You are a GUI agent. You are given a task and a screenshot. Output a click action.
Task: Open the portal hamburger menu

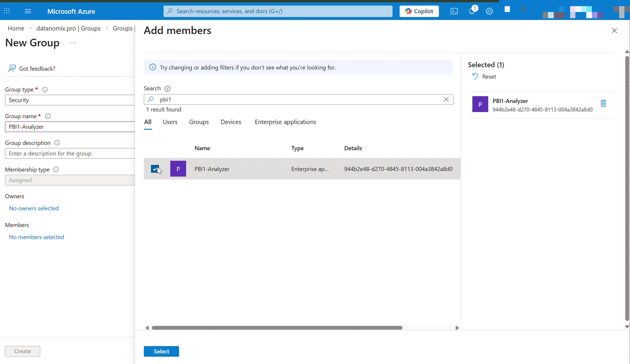coord(28,11)
